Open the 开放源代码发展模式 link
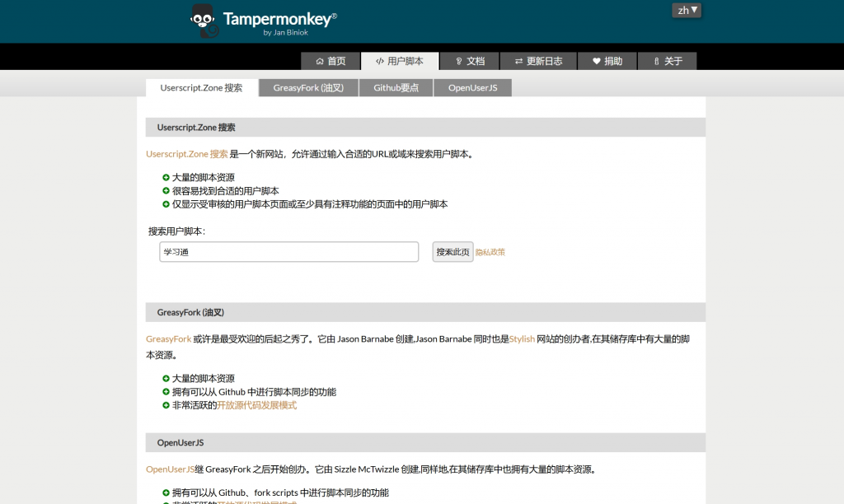The width and height of the screenshot is (844, 504). (x=256, y=405)
